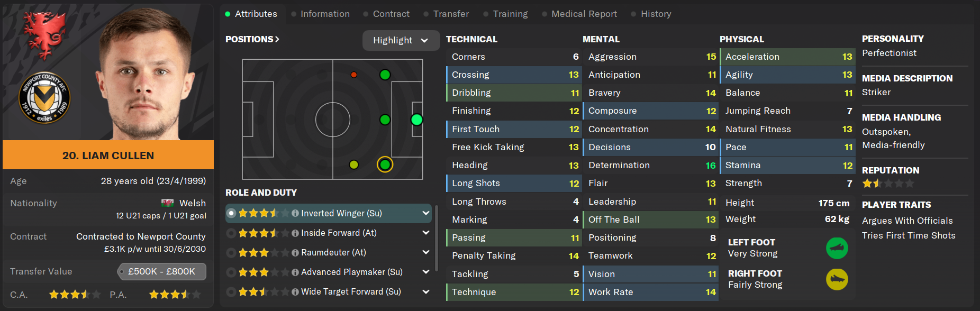Expand the Wide Target Forward role chevron
The image size is (980, 311).
pyautogui.click(x=425, y=291)
